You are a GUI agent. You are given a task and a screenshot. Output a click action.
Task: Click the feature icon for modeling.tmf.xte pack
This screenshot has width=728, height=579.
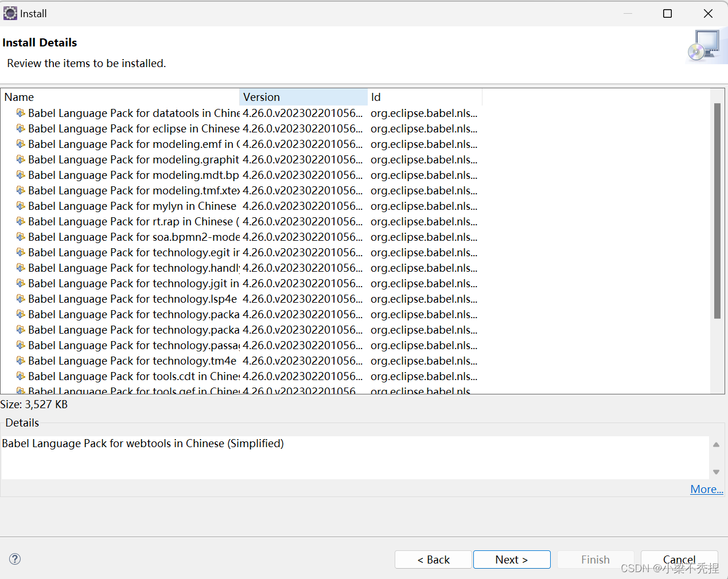coord(21,190)
